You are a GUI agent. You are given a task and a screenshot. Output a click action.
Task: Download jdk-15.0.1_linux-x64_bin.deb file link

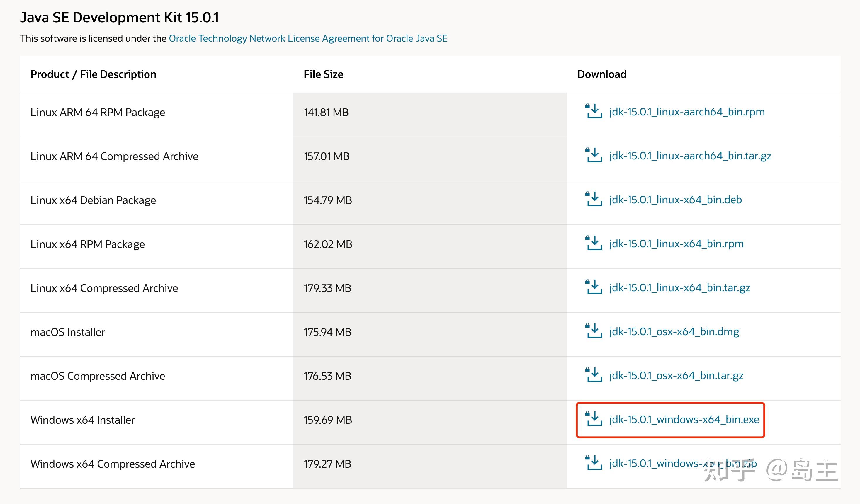[675, 200]
